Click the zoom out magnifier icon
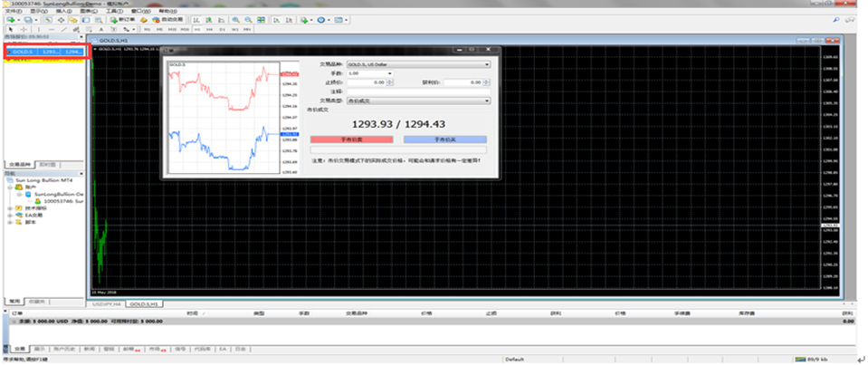 [x=248, y=20]
